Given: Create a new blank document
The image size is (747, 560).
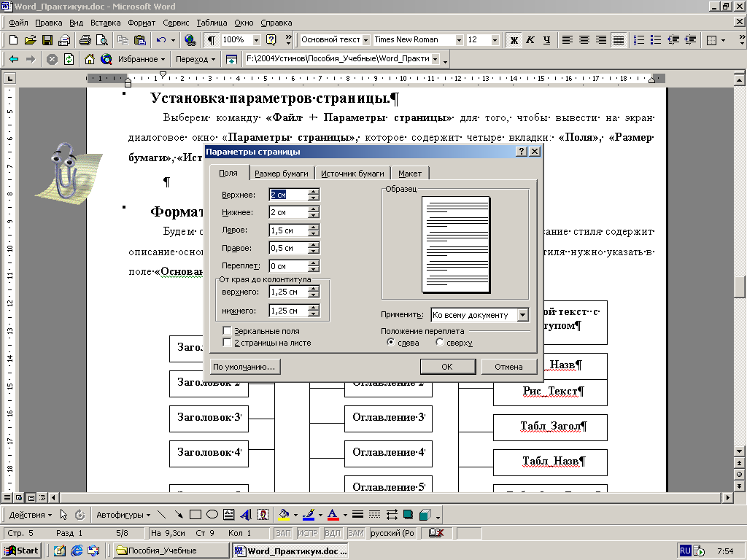Looking at the screenshot, I should pyautogui.click(x=13, y=40).
